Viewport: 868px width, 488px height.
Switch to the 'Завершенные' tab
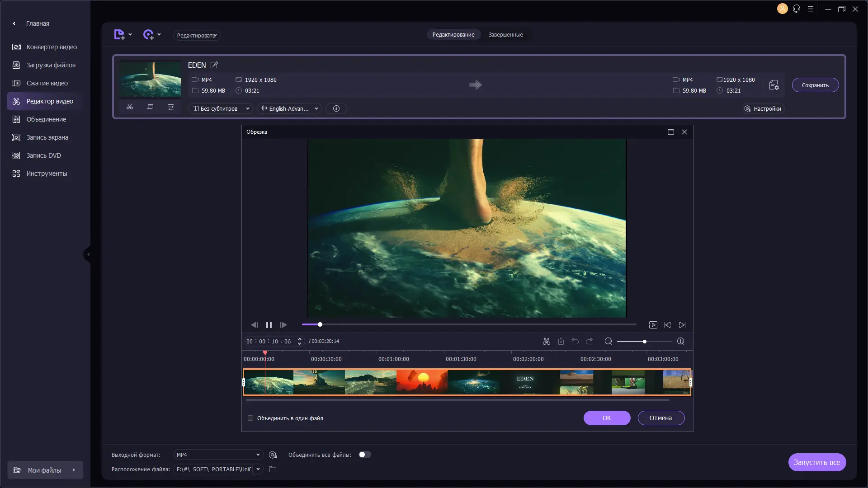tap(505, 35)
